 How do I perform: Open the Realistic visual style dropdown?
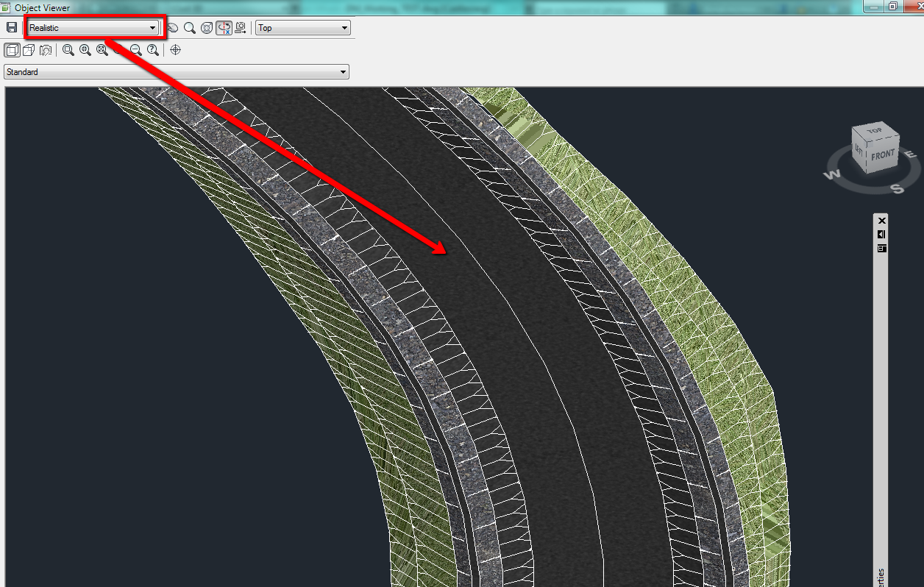[93, 28]
